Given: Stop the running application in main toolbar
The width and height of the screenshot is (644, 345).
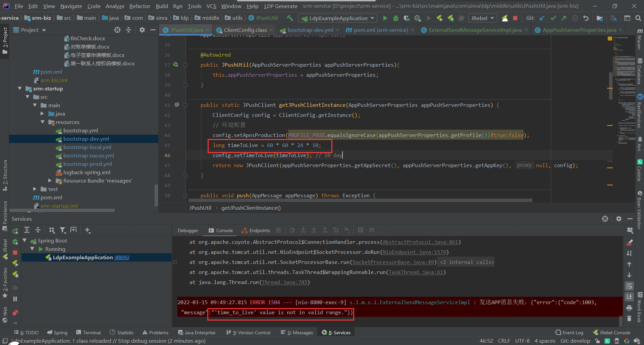Looking at the screenshot, I should click(x=515, y=18).
